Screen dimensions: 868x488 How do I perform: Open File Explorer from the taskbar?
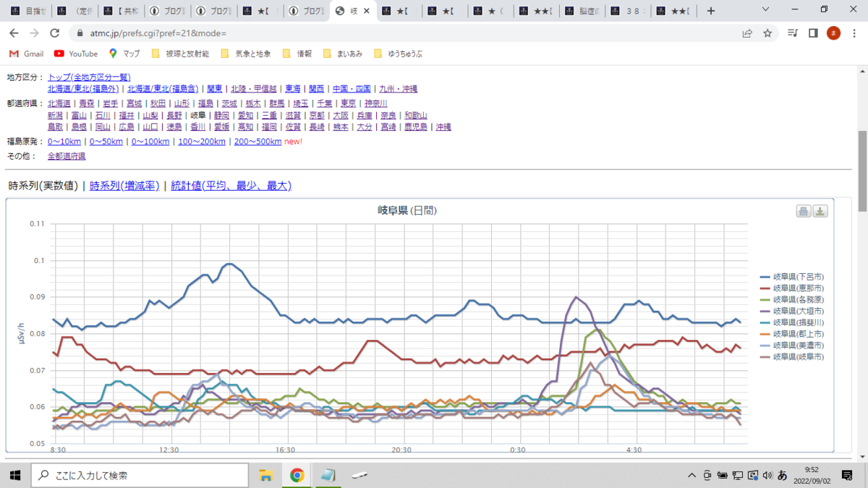pyautogui.click(x=265, y=475)
